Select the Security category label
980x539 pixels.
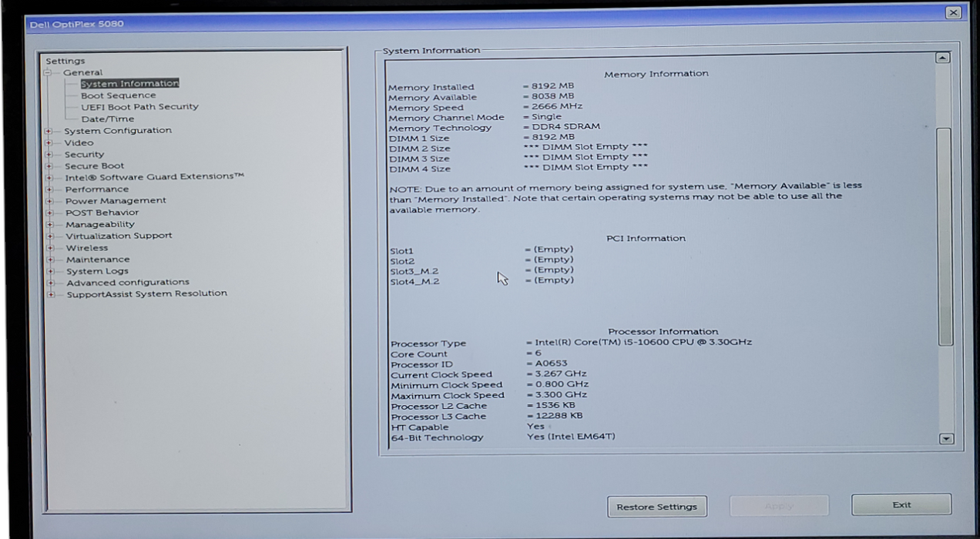tap(84, 155)
